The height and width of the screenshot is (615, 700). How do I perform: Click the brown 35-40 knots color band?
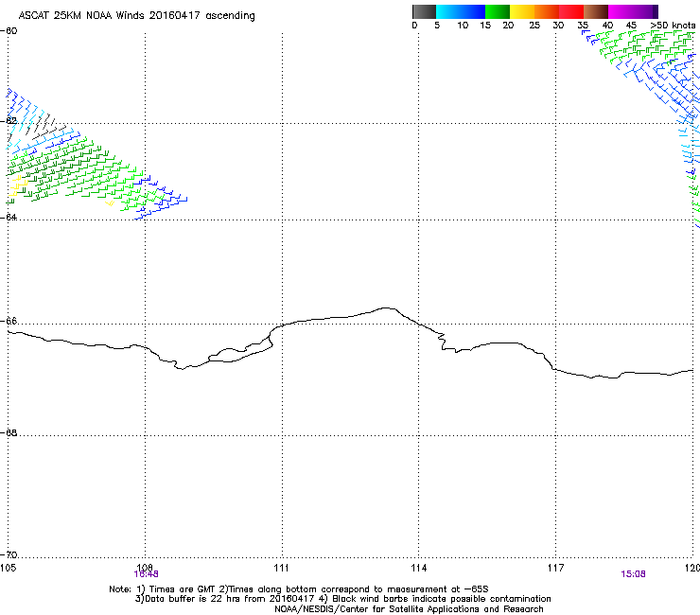[x=596, y=11]
